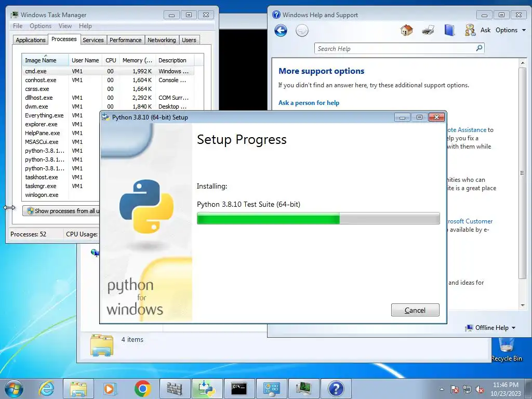The width and height of the screenshot is (532, 399).
Task: Click the taskbar clock showing 11:46 PM
Action: (505, 389)
